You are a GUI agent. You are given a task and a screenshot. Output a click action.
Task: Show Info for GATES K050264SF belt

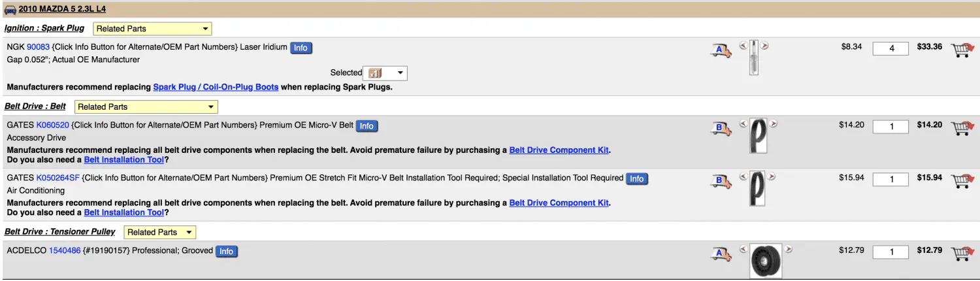click(x=637, y=179)
